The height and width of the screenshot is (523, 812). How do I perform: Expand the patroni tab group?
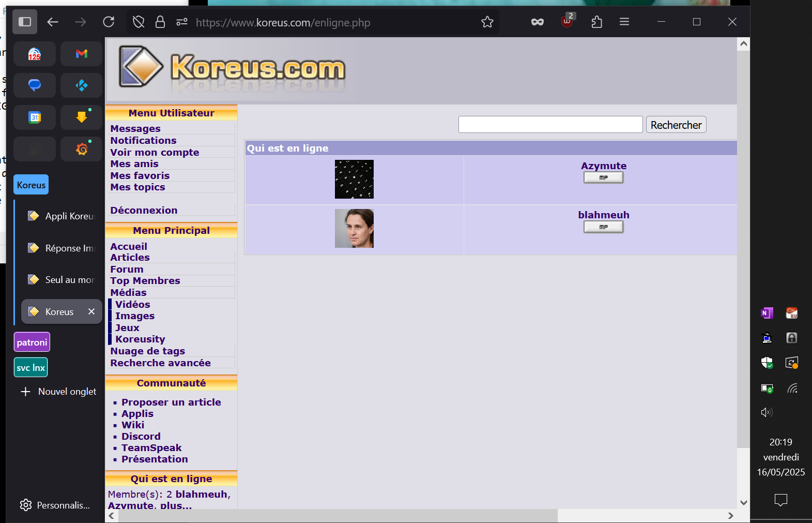(x=32, y=342)
